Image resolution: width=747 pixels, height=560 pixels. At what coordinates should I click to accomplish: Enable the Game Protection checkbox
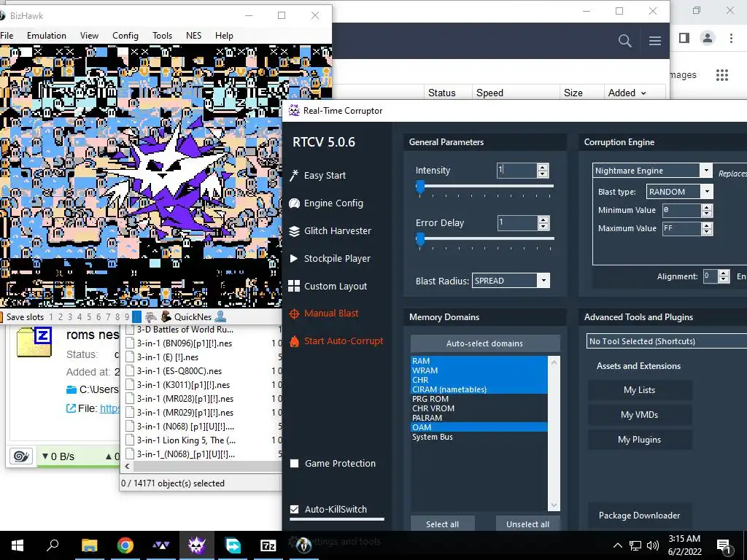coord(295,463)
